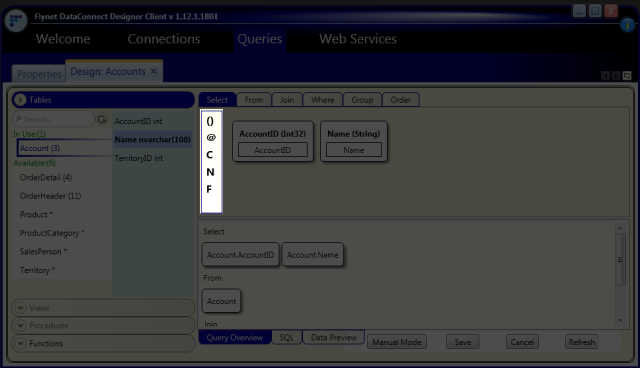Edit the Name alias field

[x=353, y=150]
